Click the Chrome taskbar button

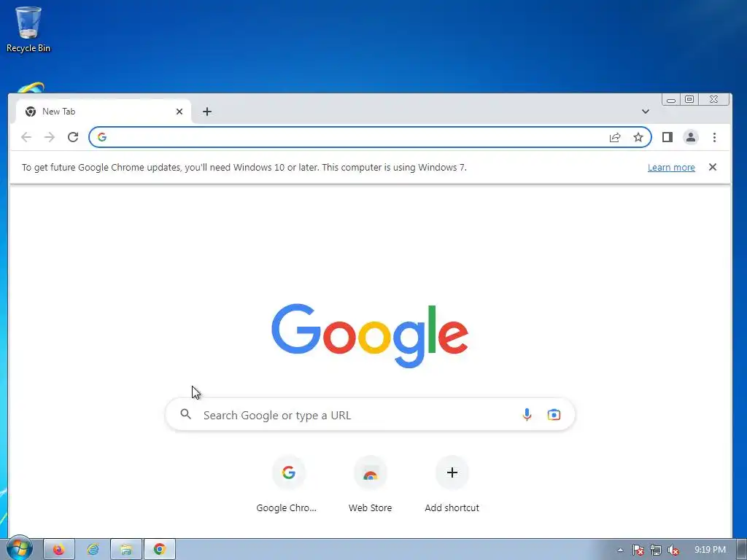click(160, 550)
